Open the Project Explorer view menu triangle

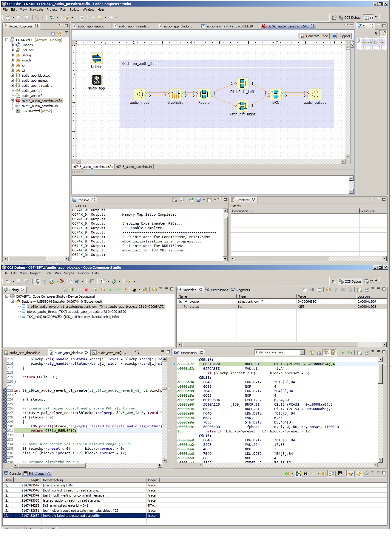[66, 33]
